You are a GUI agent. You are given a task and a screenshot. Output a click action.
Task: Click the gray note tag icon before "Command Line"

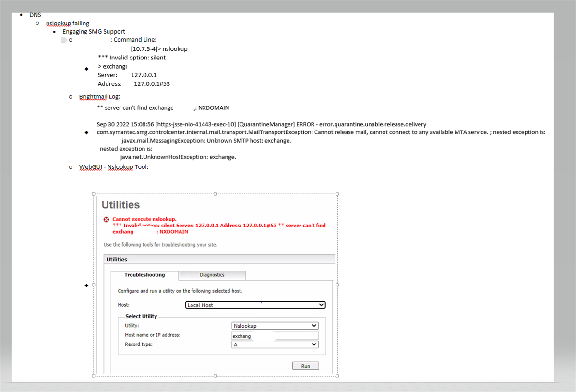pos(63,40)
